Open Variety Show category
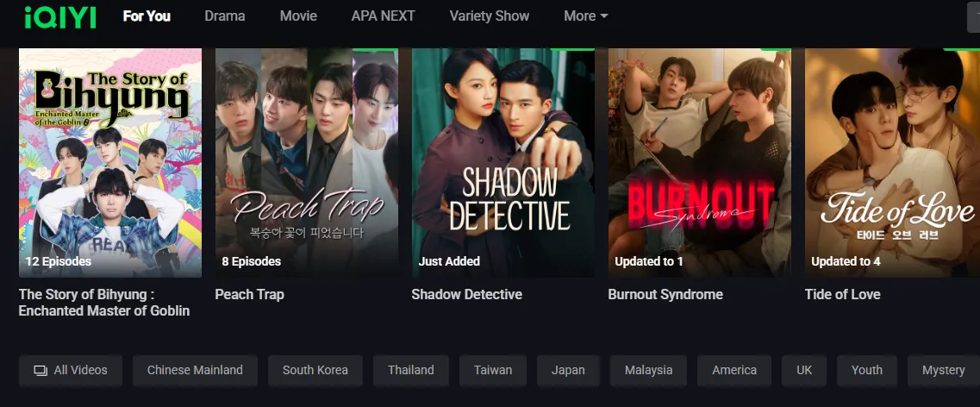Screen dimensions: 980x407 [x=490, y=16]
